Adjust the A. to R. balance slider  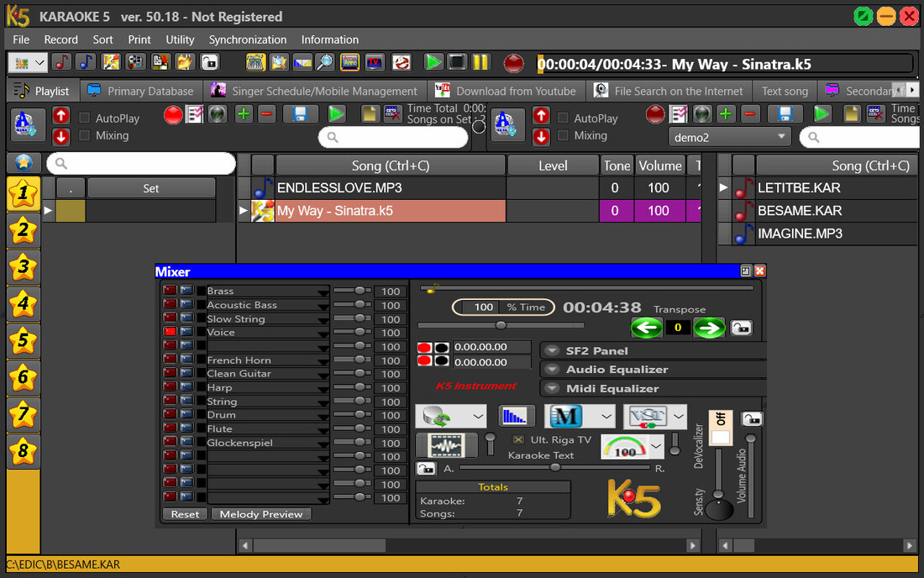point(554,468)
